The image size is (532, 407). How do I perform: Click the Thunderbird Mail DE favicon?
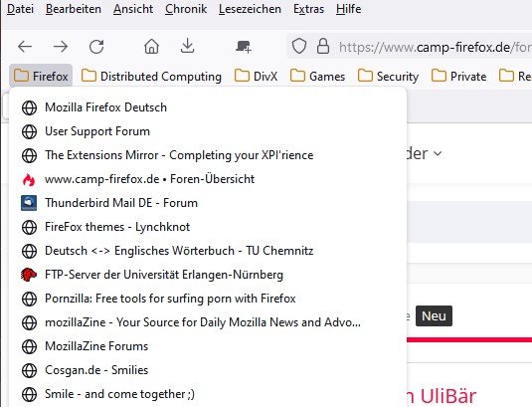[29, 203]
